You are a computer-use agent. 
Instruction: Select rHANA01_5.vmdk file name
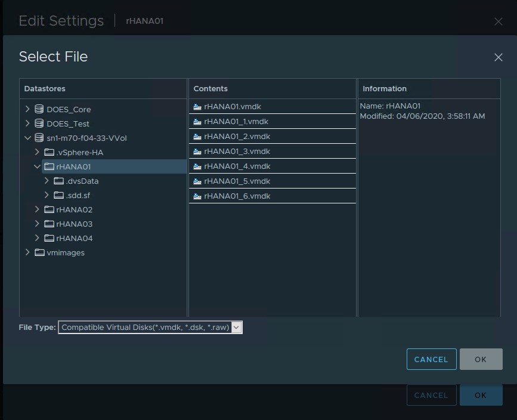pyautogui.click(x=237, y=181)
